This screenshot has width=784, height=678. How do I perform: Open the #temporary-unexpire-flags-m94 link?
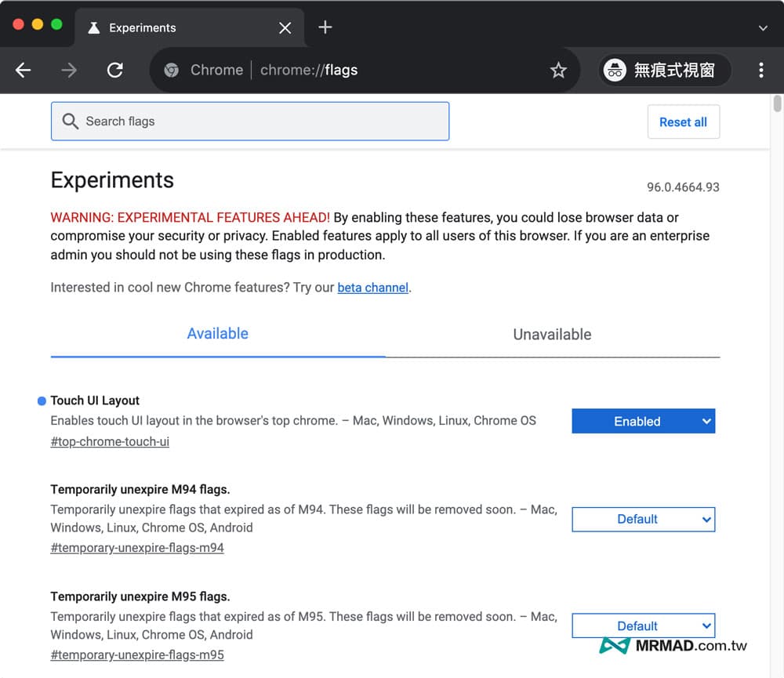(x=137, y=548)
